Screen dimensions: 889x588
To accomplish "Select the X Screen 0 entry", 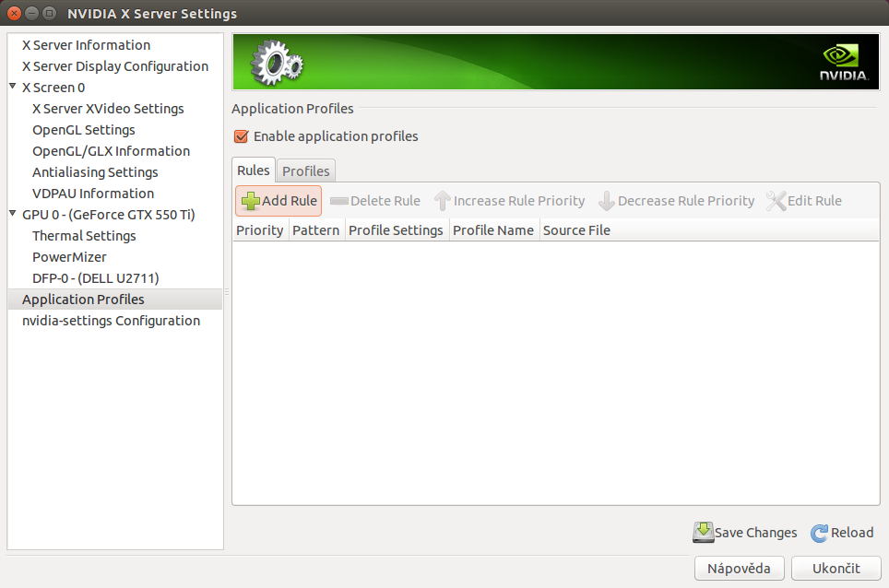I will 115,88.
